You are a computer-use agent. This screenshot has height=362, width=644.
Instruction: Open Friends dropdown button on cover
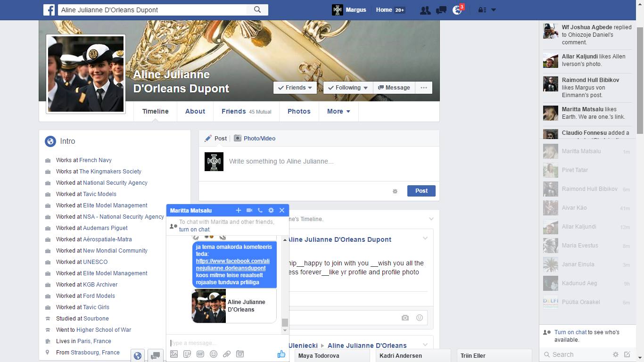point(295,88)
